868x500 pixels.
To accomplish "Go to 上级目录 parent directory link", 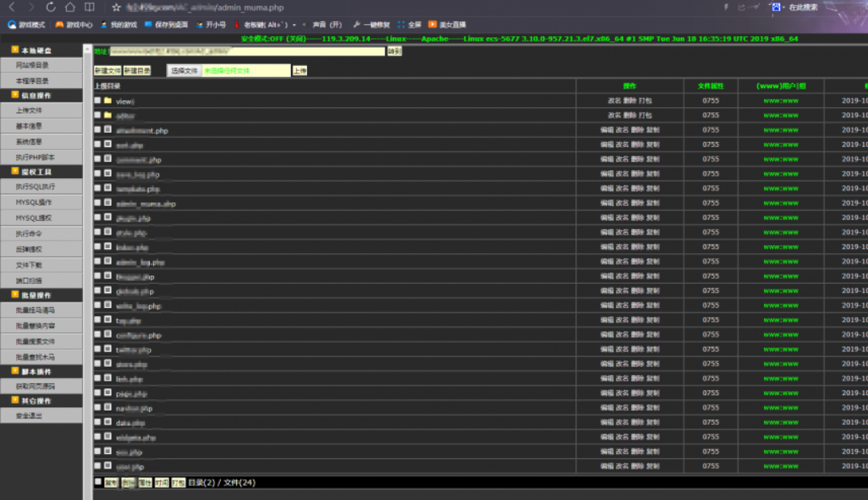I will pyautogui.click(x=107, y=85).
